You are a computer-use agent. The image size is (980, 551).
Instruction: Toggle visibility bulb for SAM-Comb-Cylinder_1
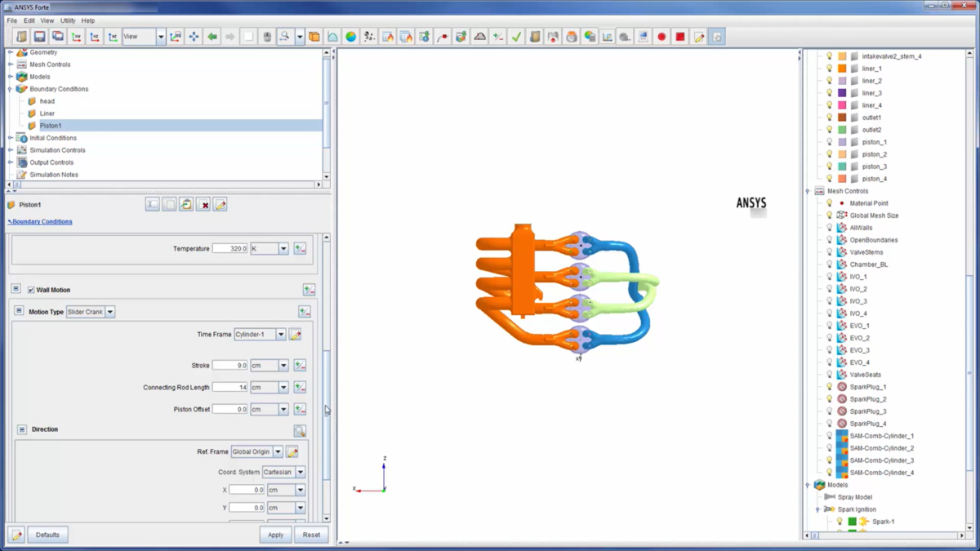coord(829,436)
